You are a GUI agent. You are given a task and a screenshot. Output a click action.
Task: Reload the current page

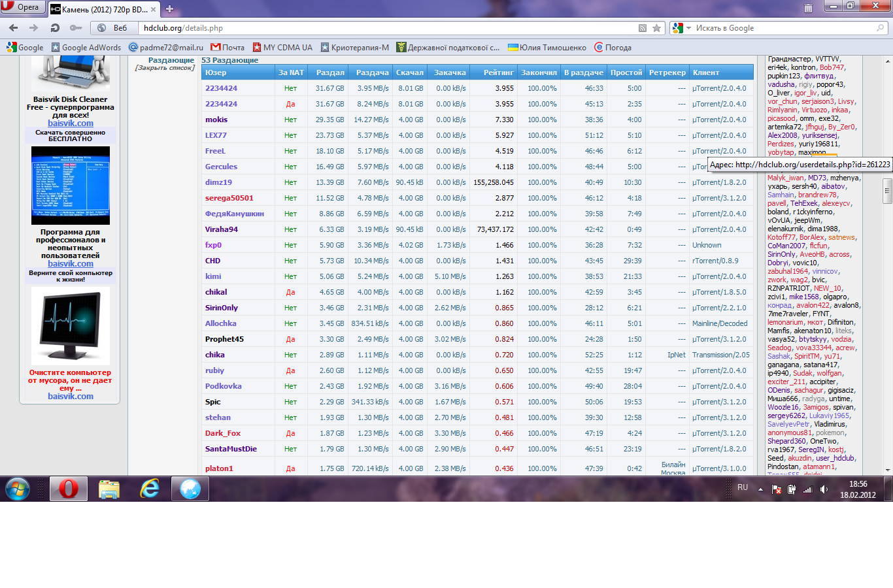click(55, 28)
